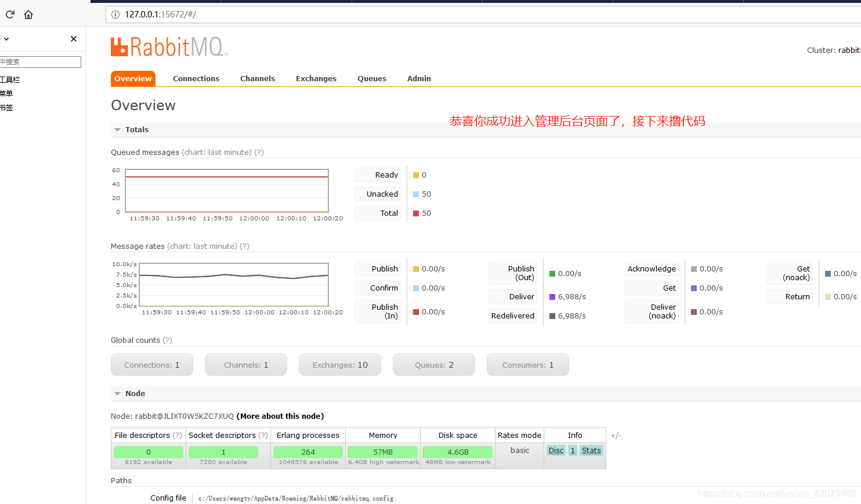Open the Queues tab
861x504 pixels.
[372, 79]
